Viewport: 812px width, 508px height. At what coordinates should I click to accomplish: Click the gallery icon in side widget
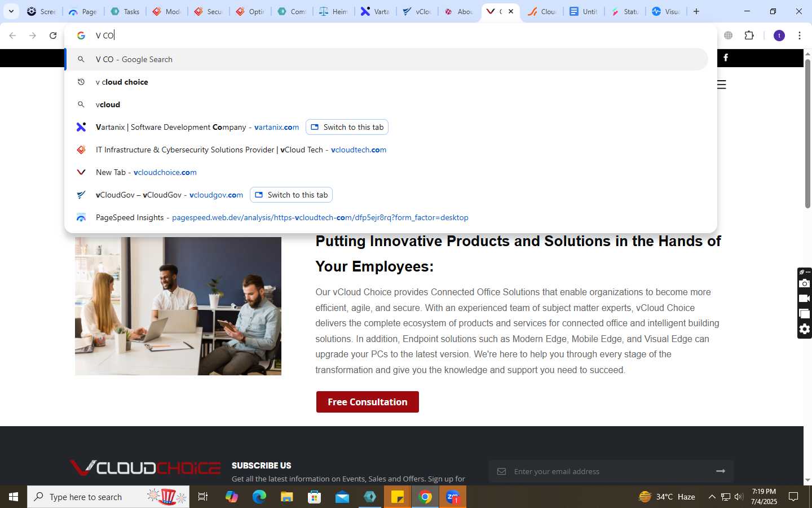pos(805,314)
